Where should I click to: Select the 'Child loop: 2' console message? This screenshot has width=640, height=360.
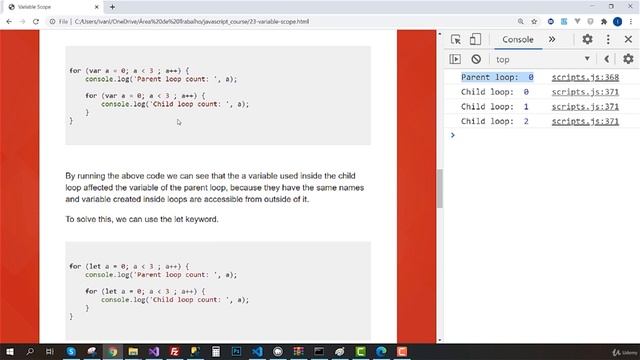495,121
